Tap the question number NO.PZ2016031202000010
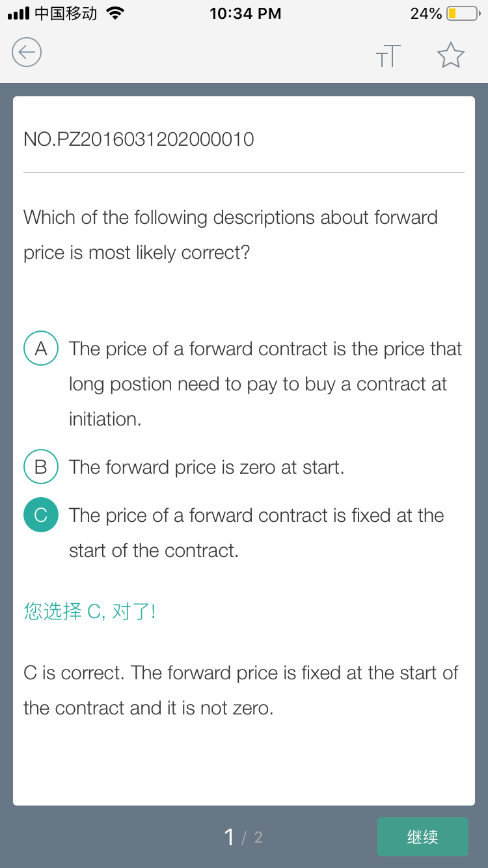The width and height of the screenshot is (488, 868). coord(139,139)
